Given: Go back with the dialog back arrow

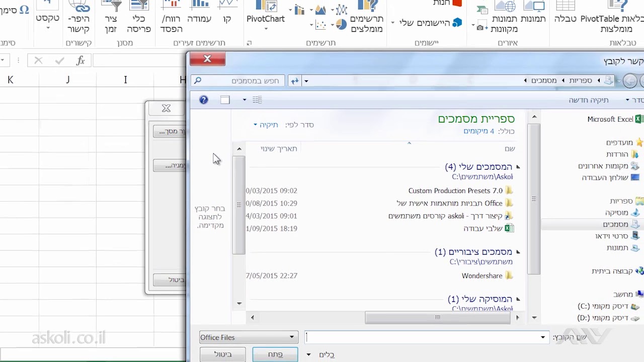Looking at the screenshot, I should (629, 80).
